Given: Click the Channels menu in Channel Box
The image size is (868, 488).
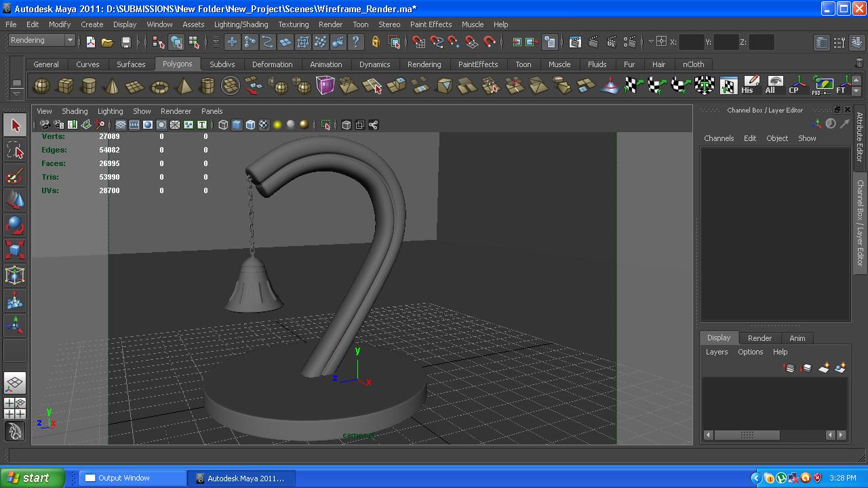Looking at the screenshot, I should tap(719, 138).
